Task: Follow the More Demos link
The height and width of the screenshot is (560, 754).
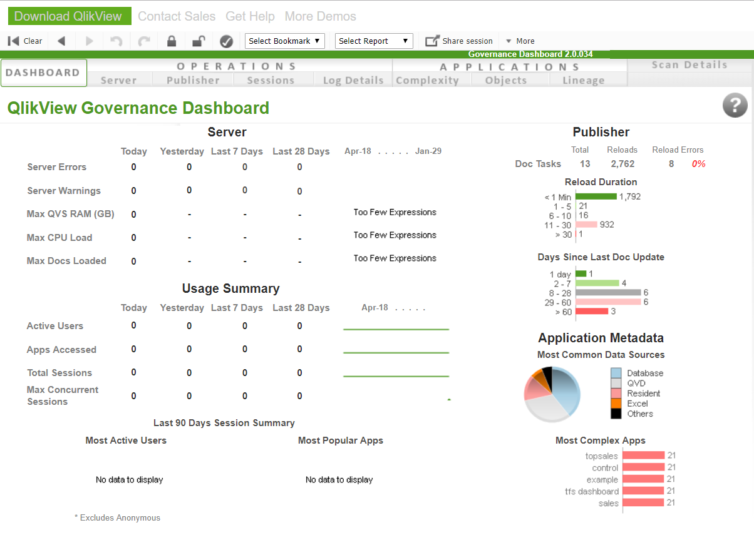Action: click(x=320, y=16)
